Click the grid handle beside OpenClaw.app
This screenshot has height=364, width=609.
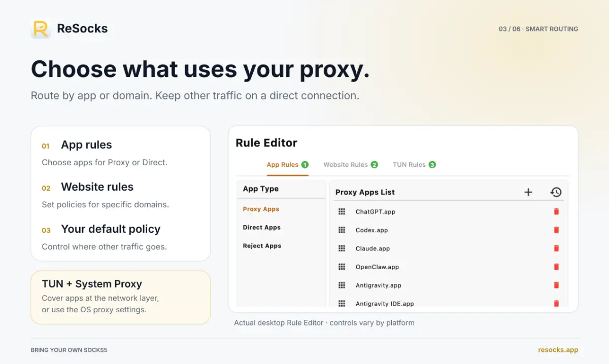pyautogui.click(x=342, y=267)
